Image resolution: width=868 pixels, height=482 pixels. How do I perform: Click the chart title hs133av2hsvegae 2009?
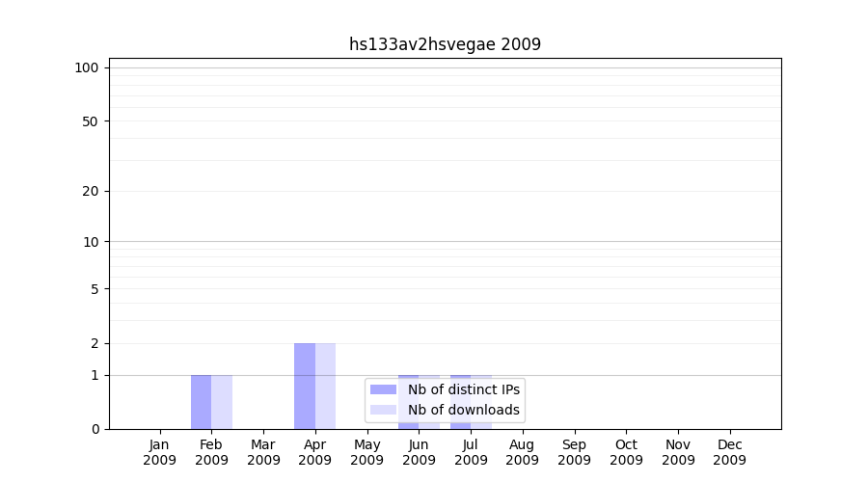coord(445,44)
